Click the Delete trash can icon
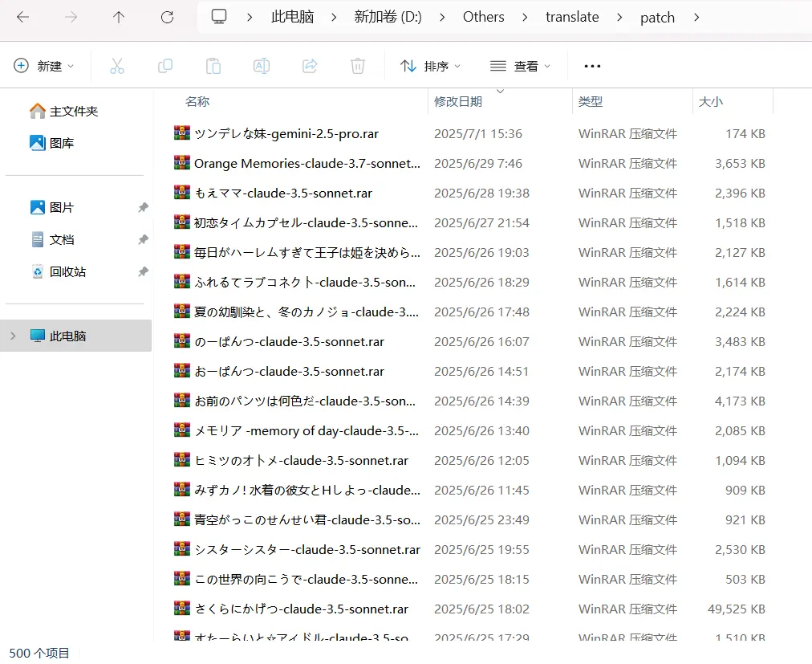 click(358, 66)
